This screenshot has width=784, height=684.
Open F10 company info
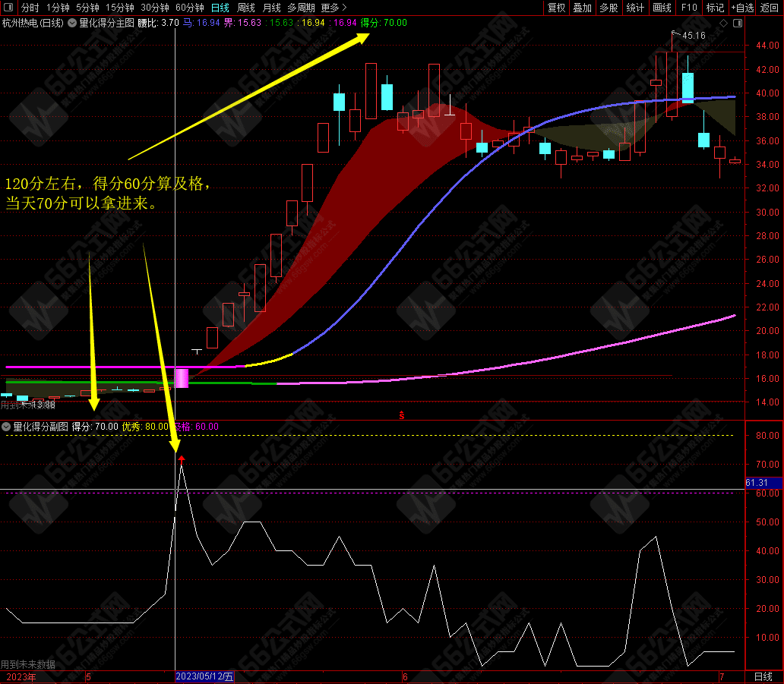click(689, 8)
